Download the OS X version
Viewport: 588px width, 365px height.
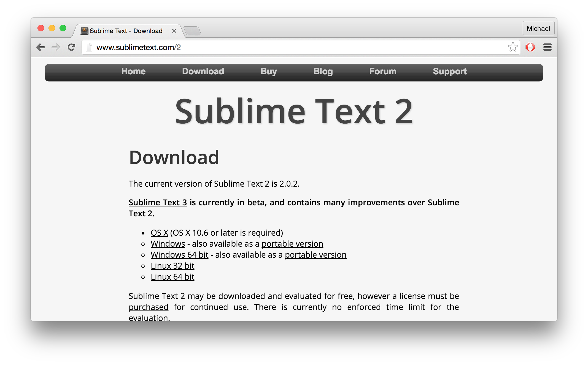(159, 233)
